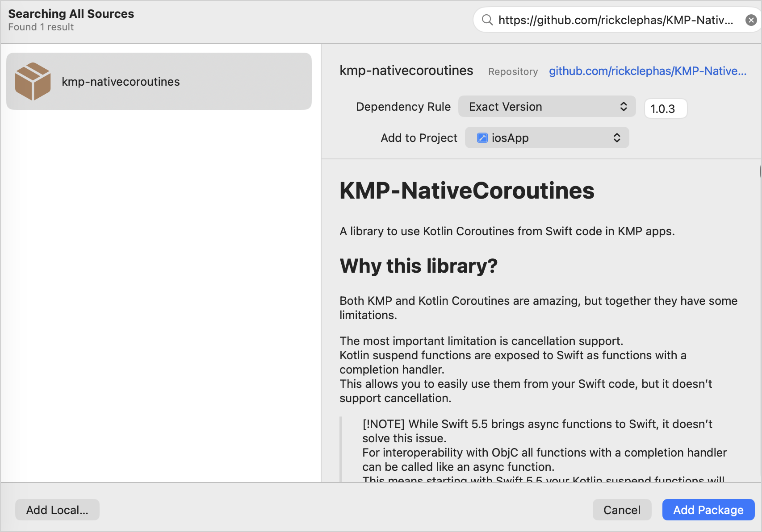Click the KMP-NativeCoroutines readme heading
This screenshot has width=762, height=532.
(467, 191)
